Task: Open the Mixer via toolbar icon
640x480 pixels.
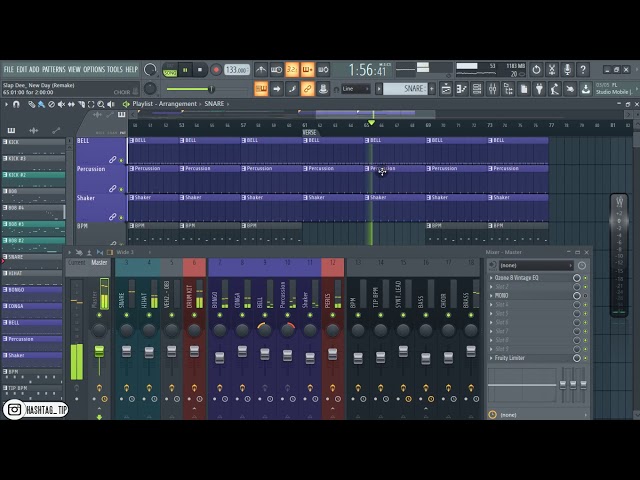Action: click(x=493, y=89)
